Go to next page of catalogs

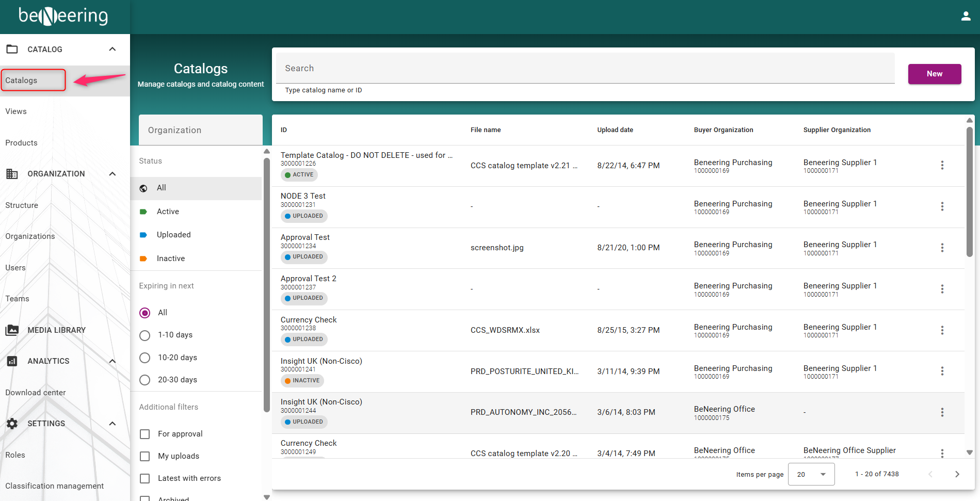point(957,474)
